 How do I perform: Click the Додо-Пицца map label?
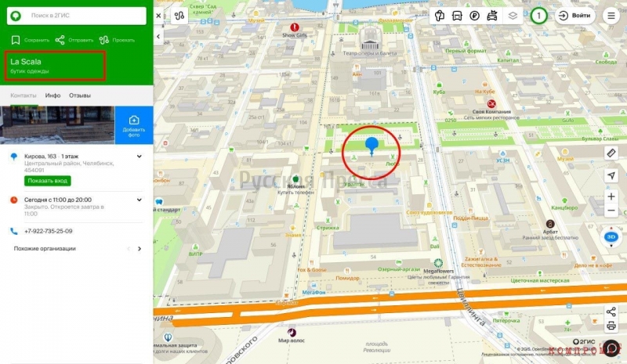[x=471, y=218]
